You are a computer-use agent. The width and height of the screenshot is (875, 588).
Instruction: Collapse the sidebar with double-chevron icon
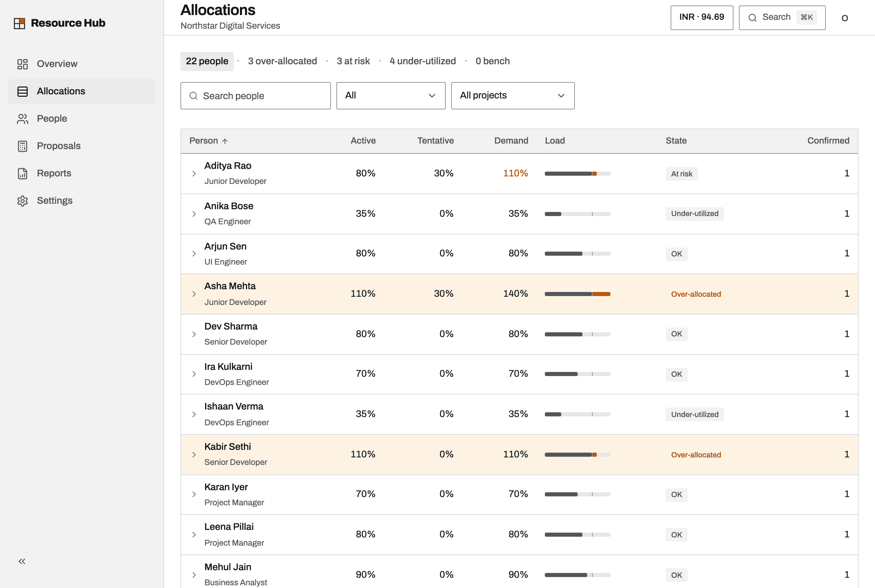pos(22,561)
